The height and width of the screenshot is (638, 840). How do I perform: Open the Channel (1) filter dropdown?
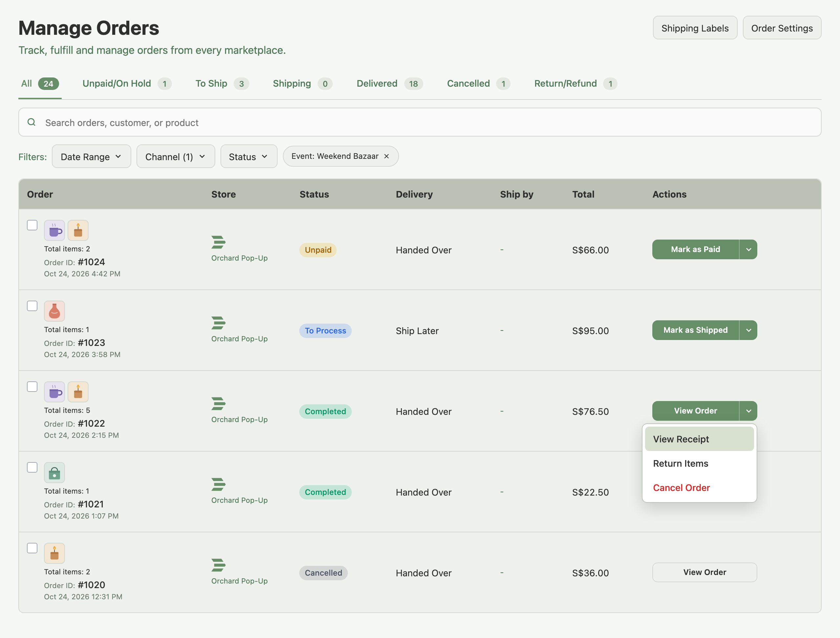coord(176,157)
